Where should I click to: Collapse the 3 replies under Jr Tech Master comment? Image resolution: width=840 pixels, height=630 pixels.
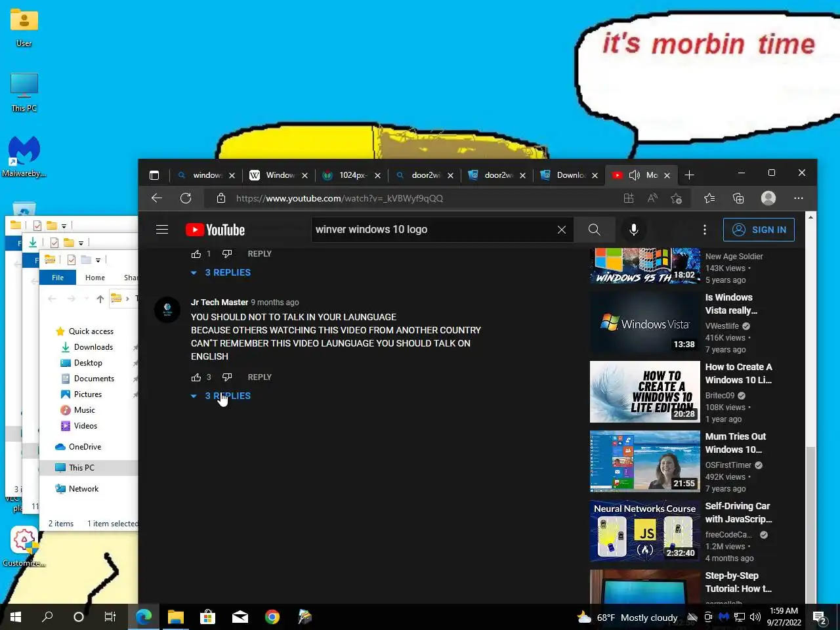click(x=221, y=396)
